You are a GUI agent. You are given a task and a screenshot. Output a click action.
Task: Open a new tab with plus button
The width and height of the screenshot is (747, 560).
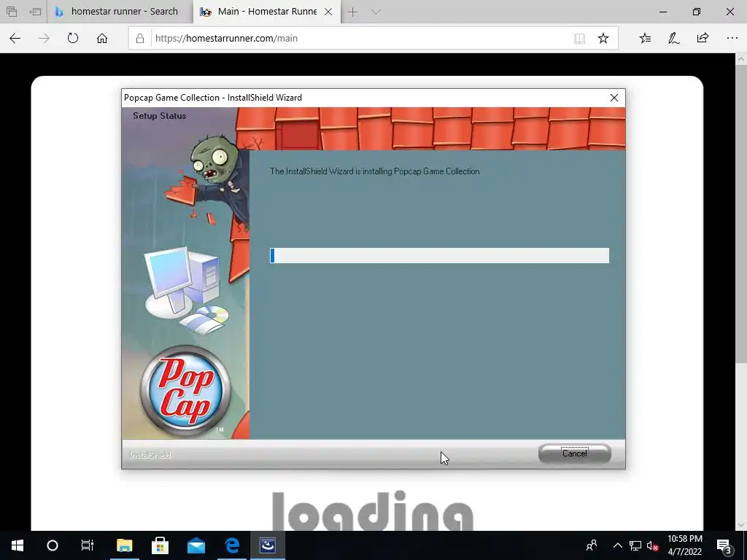point(352,12)
